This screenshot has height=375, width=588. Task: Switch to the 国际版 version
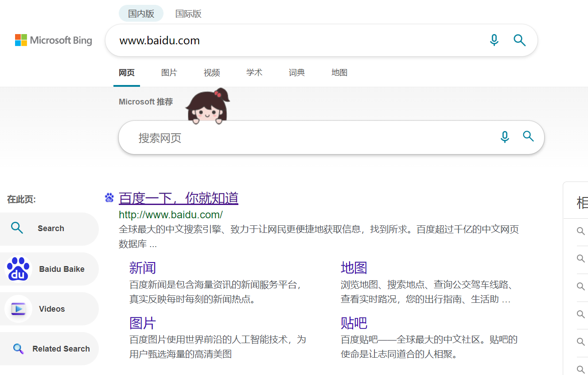tap(188, 14)
